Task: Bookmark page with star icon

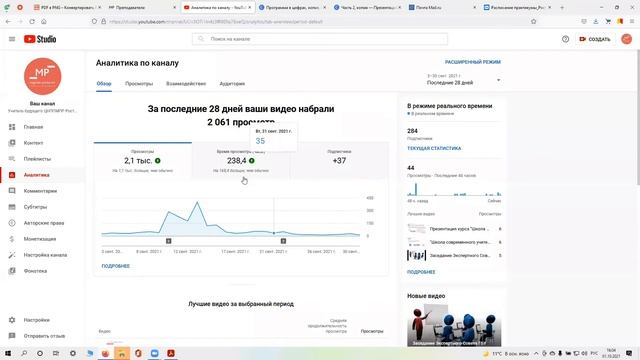Action: pyautogui.click(x=533, y=21)
